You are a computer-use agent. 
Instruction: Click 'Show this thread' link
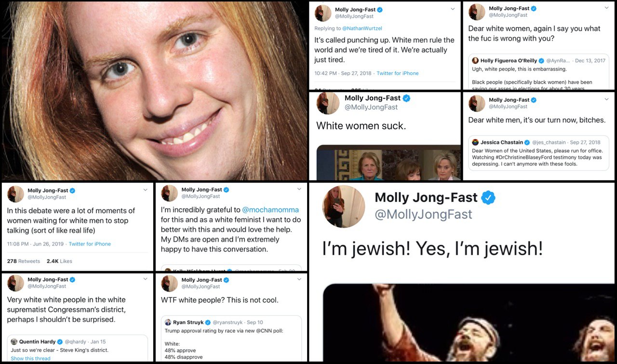click(x=30, y=358)
